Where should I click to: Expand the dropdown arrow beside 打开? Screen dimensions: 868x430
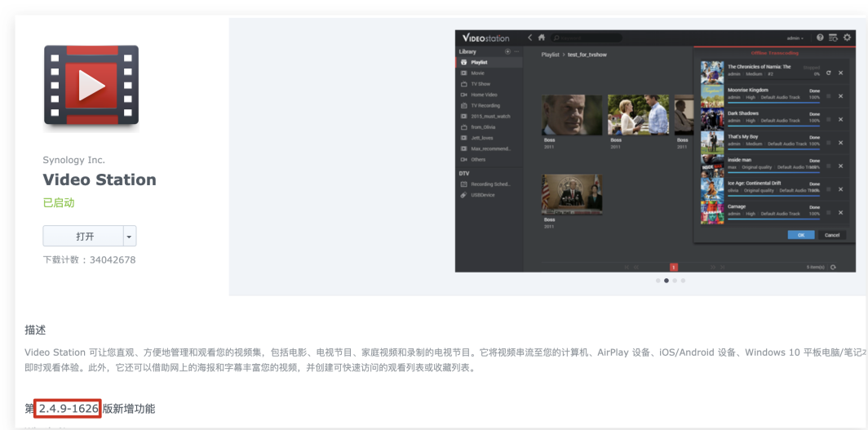tap(130, 237)
